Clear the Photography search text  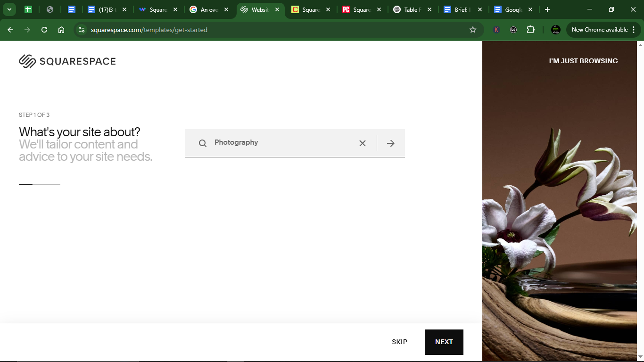point(363,143)
